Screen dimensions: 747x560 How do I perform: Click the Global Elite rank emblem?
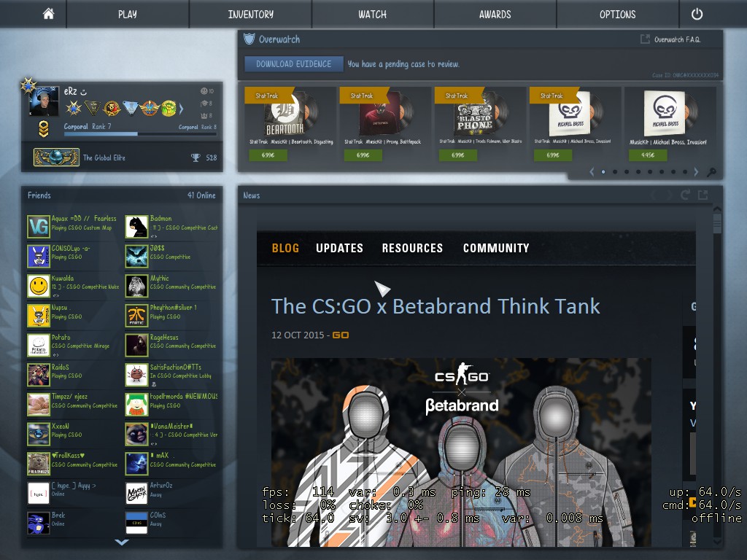56,157
